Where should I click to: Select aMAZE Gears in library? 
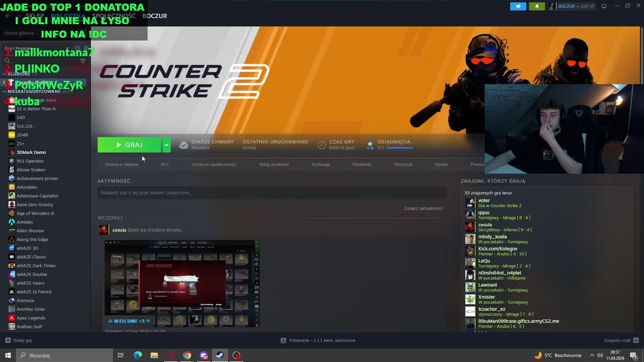tap(30, 283)
